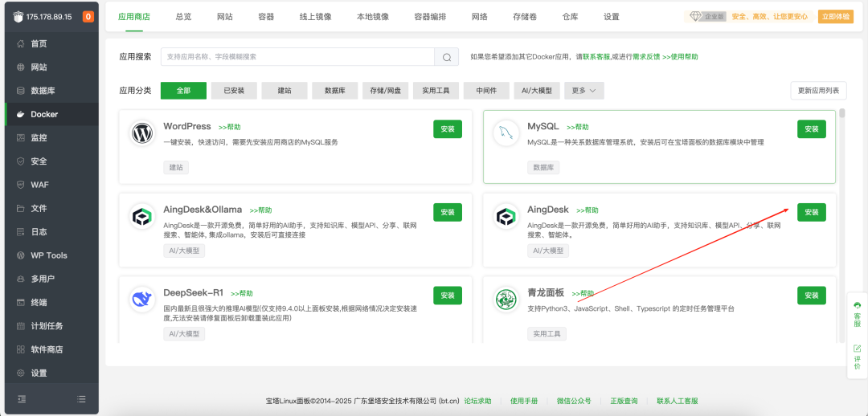
Task: Open the >>使用帮助 link
Action: (680, 56)
